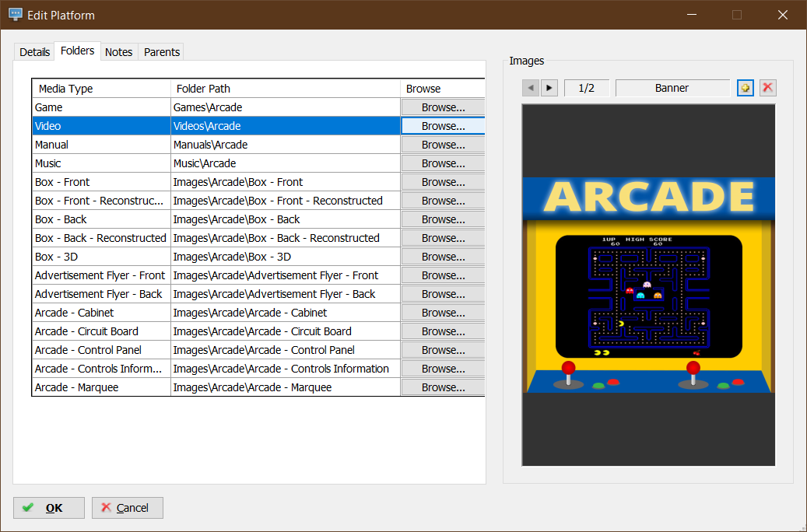
Task: Close the Edit Platform window
Action: (x=783, y=15)
